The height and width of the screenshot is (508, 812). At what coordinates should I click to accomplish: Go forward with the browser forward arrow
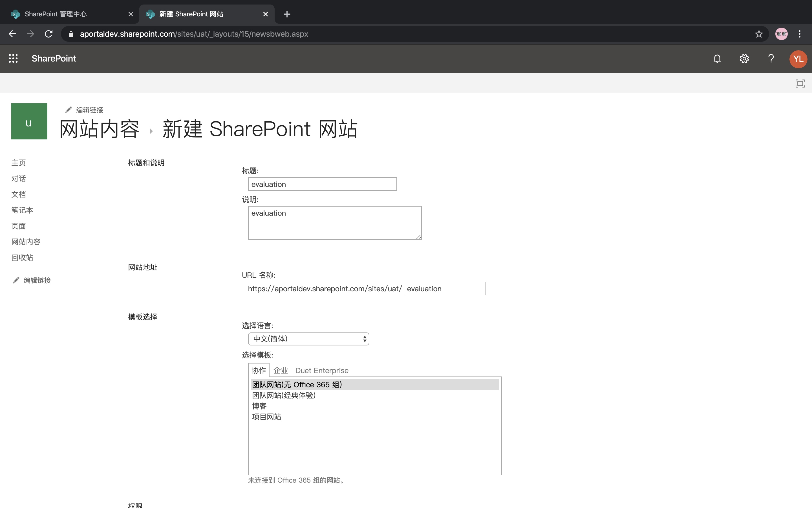coord(30,34)
